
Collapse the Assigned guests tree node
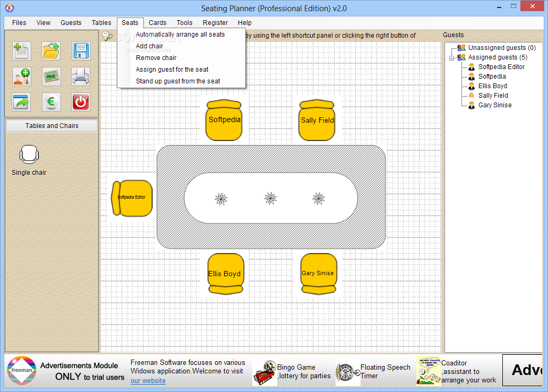click(451, 58)
